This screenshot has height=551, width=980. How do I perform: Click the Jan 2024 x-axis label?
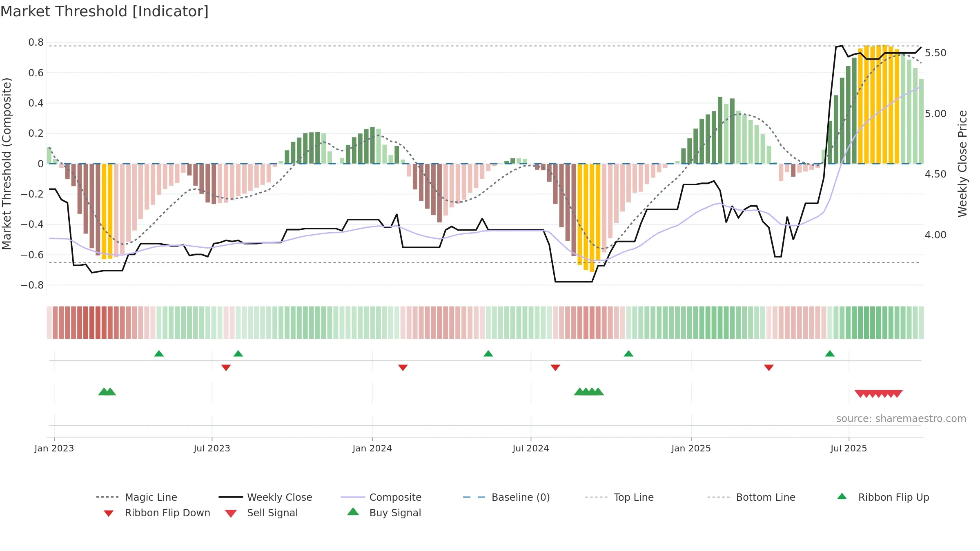click(372, 448)
